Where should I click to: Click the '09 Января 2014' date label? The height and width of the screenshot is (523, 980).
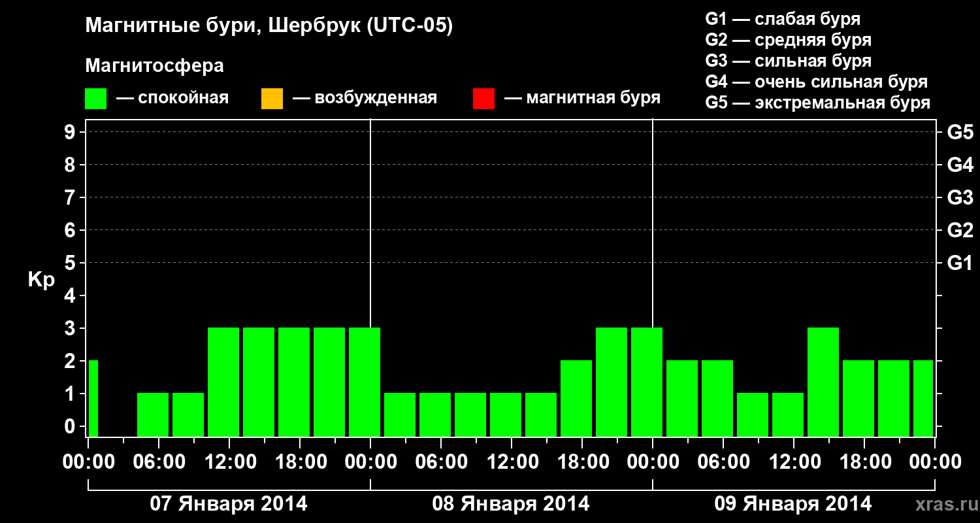point(793,504)
